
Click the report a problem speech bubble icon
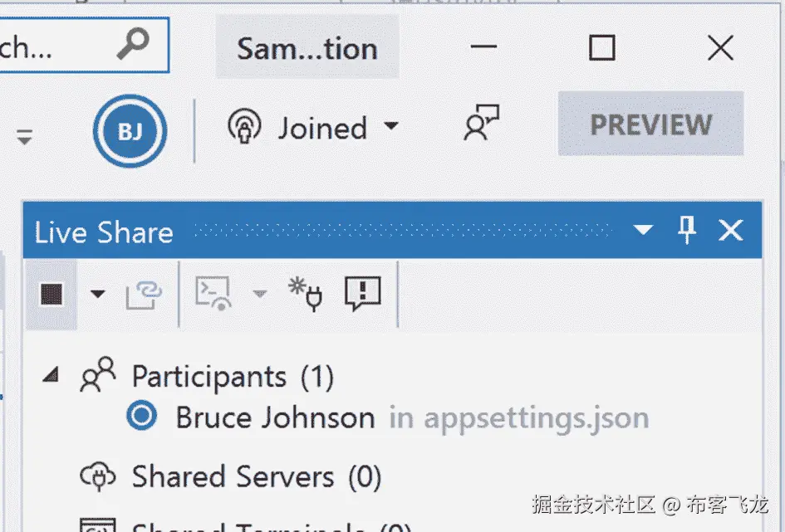[363, 293]
